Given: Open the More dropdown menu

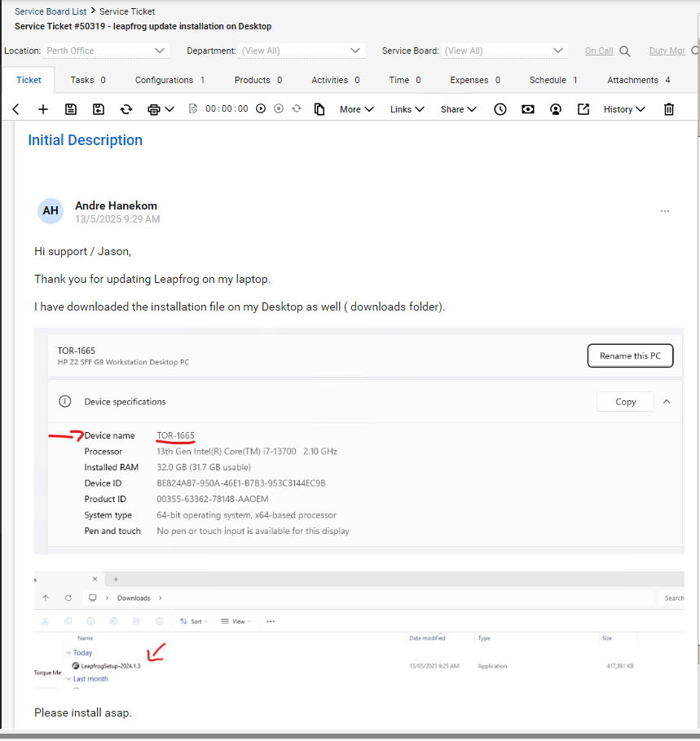Looking at the screenshot, I should (357, 109).
